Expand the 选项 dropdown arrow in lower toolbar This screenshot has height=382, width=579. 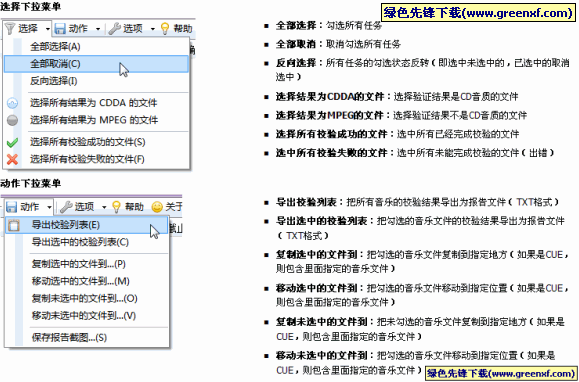tap(104, 207)
